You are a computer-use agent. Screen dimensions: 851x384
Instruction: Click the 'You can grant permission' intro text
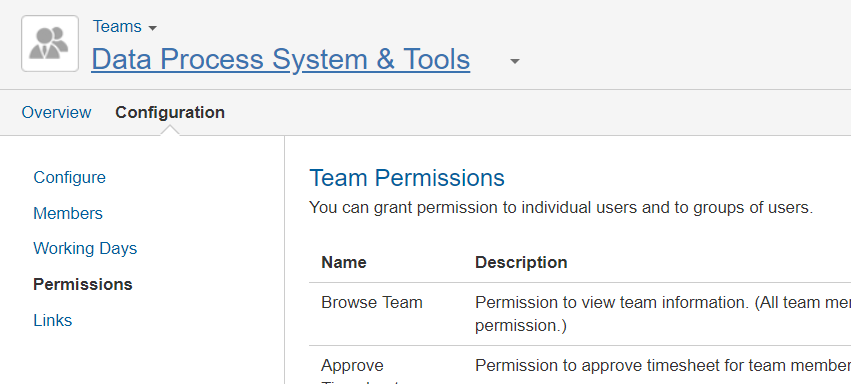[561, 207]
